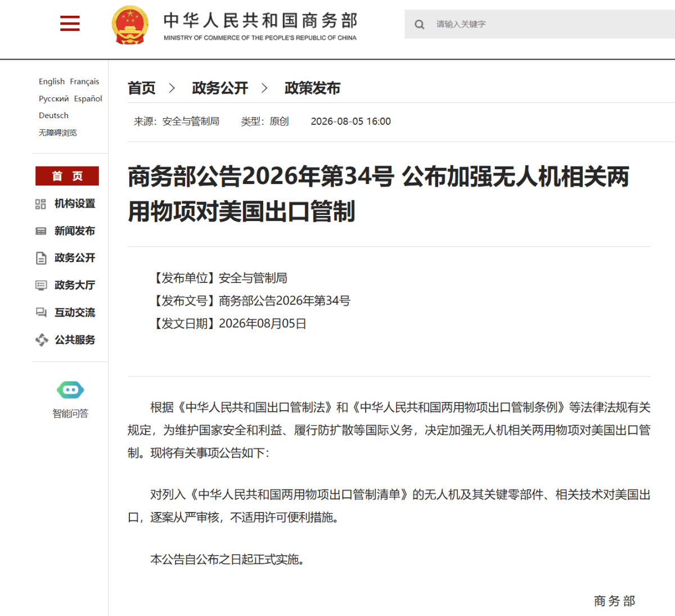Open the 智能问答 robot assistant icon
675x616 pixels.
point(70,389)
